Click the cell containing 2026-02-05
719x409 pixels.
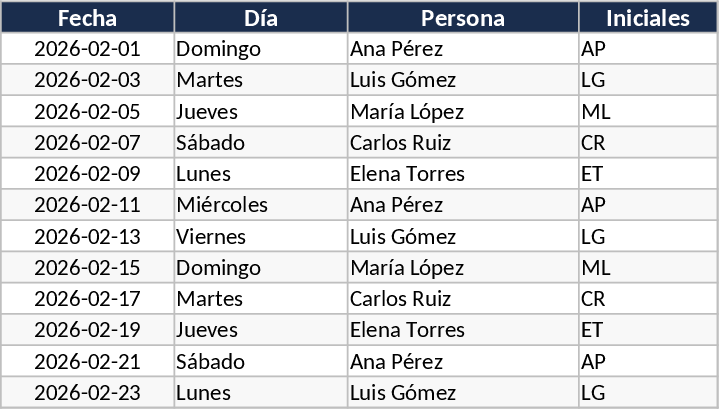tap(87, 111)
